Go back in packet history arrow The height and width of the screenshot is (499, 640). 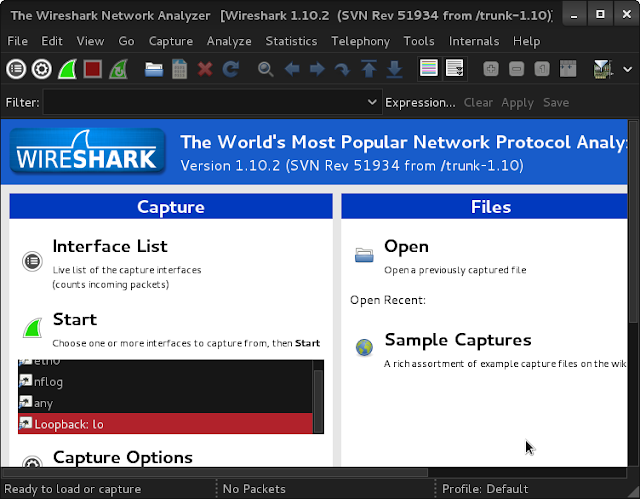click(292, 69)
